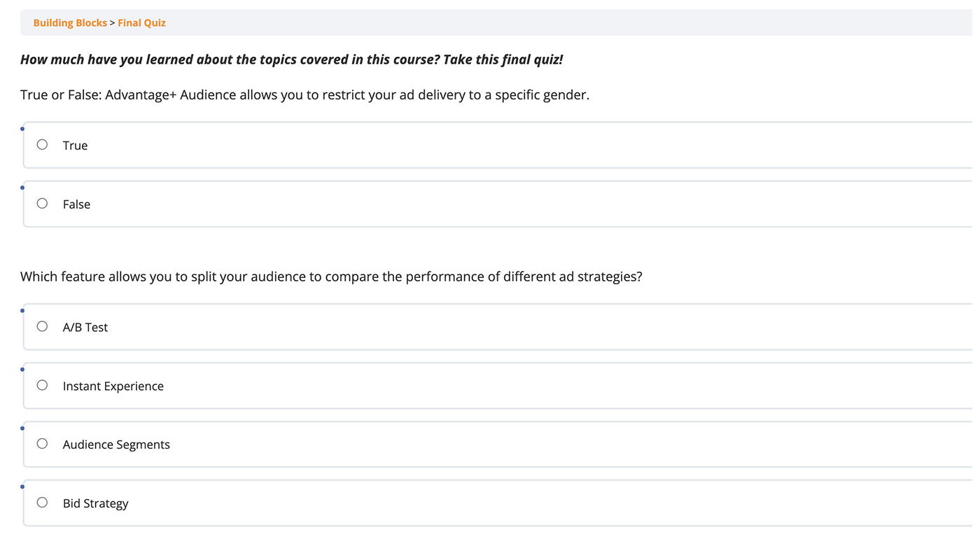Viewport: 980px width, 551px height.
Task: Select the False radio button
Action: 42,204
